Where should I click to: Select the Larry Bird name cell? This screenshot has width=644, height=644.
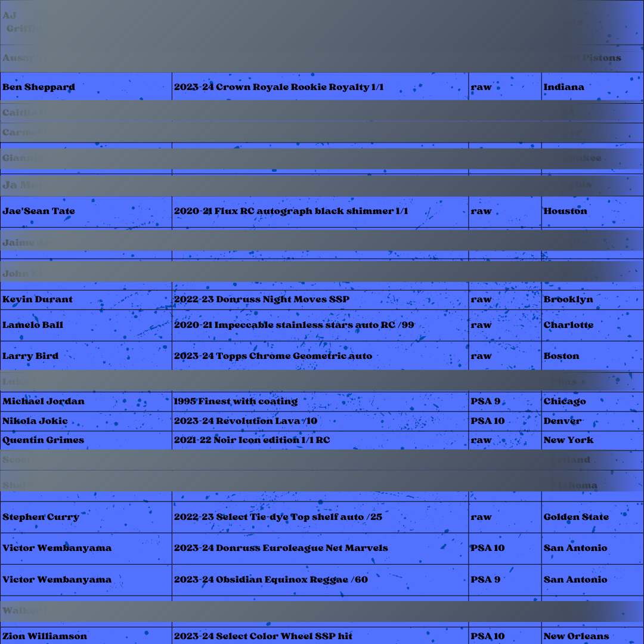[30, 356]
